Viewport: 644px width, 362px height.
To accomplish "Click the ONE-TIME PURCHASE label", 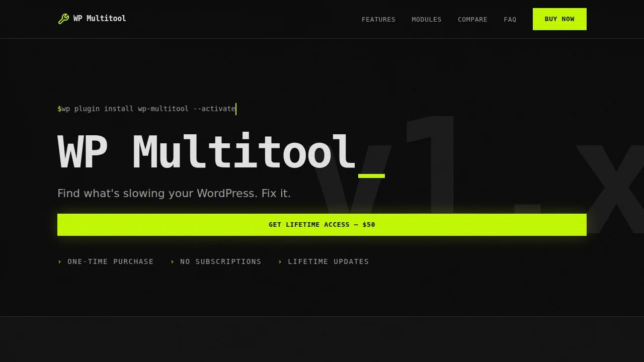I will tap(110, 261).
